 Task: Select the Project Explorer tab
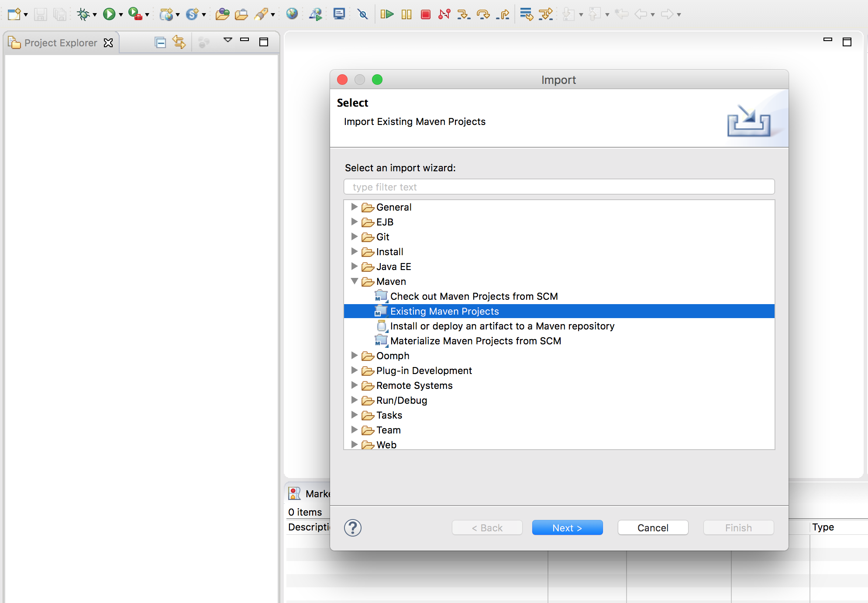click(60, 43)
